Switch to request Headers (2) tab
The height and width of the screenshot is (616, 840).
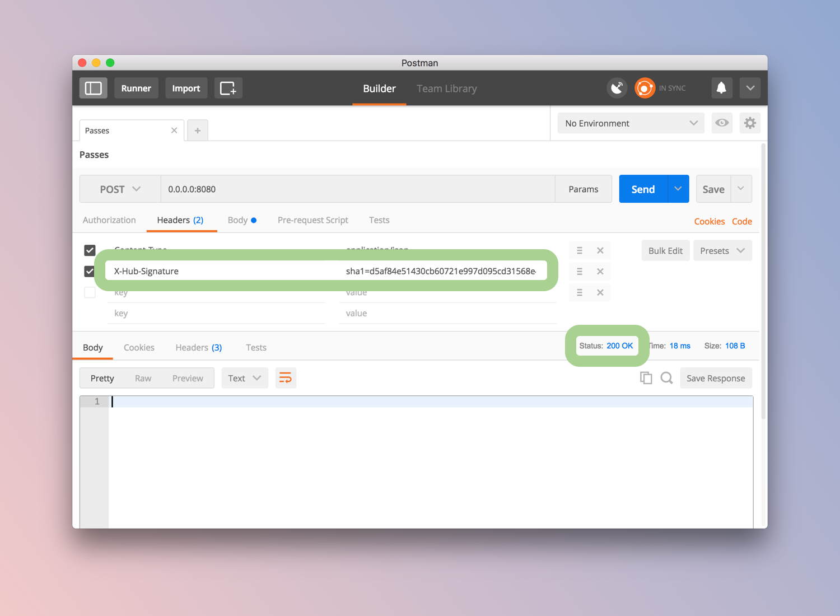(x=180, y=220)
